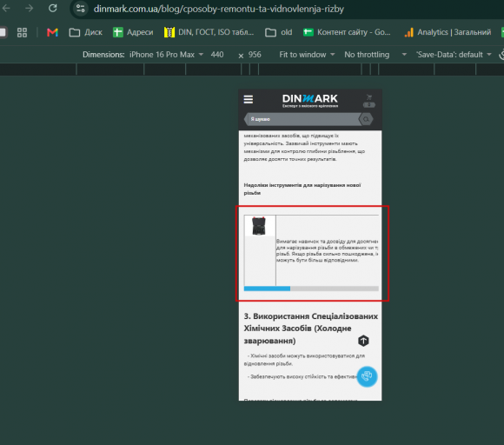Open the No throttling dropdown
504x445 pixels.
click(x=375, y=55)
